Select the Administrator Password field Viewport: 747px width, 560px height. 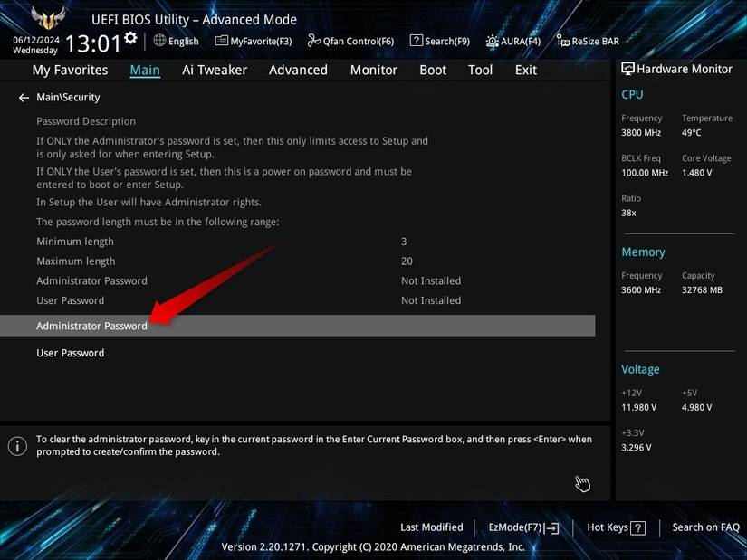[91, 325]
